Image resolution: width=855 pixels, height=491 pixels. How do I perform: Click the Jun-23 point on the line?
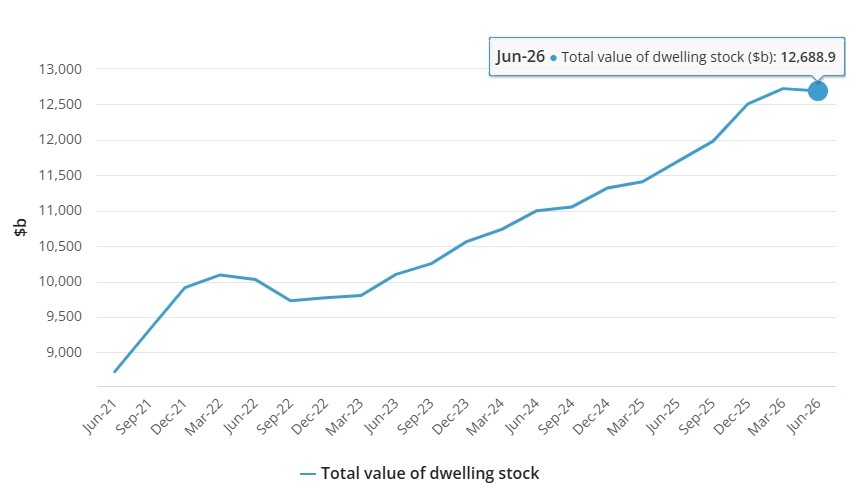[x=396, y=274]
